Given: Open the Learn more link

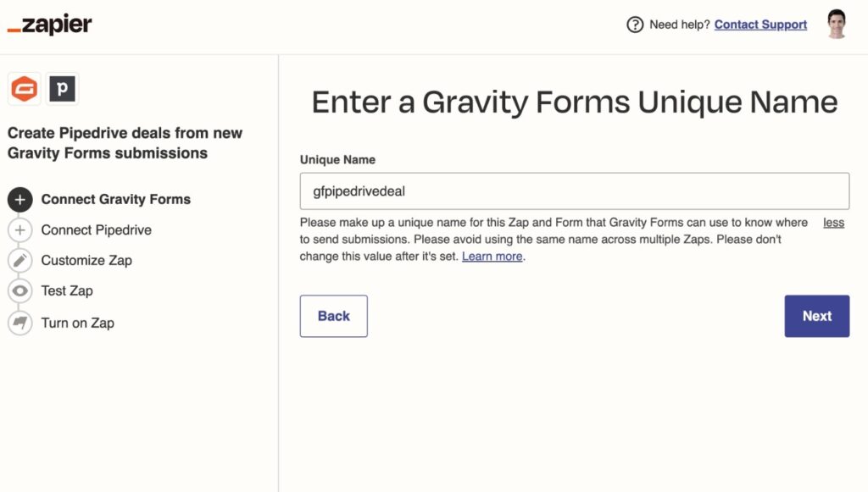Looking at the screenshot, I should 492,256.
